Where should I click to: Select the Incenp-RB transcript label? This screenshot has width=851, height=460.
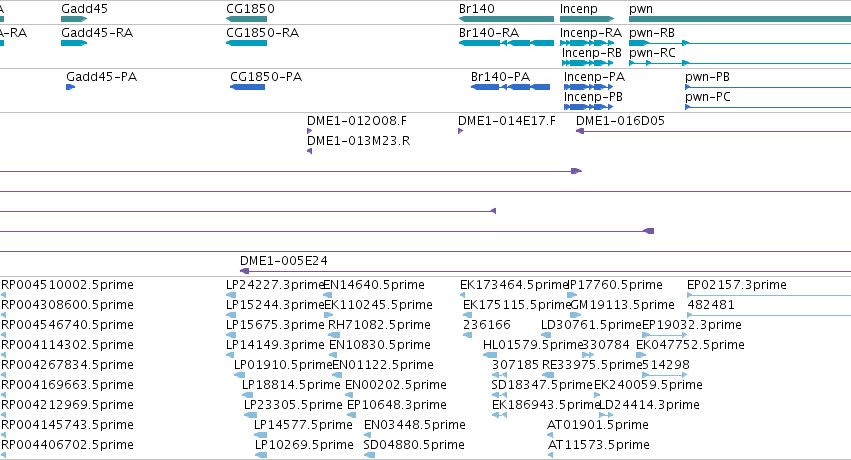coord(592,53)
